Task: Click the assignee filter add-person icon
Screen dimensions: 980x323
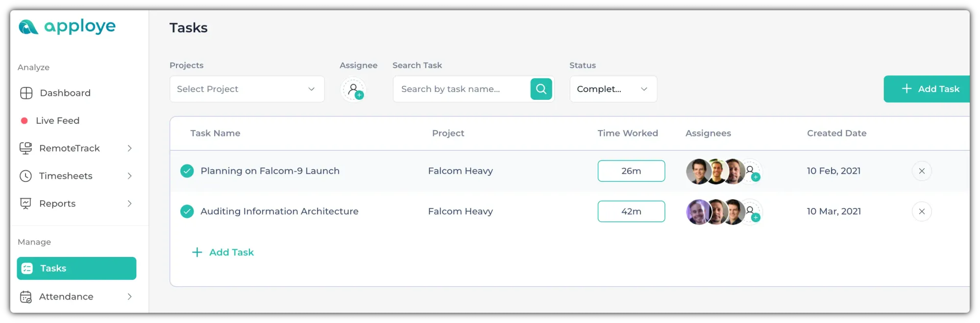Action: (353, 90)
